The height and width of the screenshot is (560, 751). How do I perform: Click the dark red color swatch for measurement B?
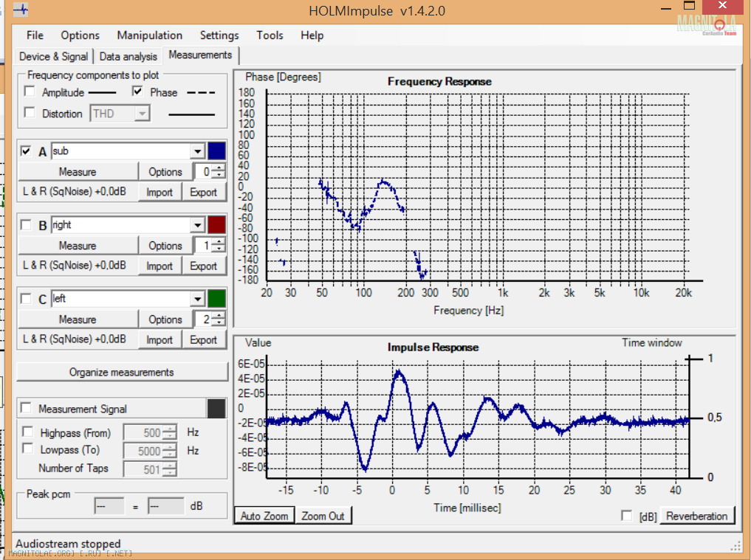click(x=216, y=224)
